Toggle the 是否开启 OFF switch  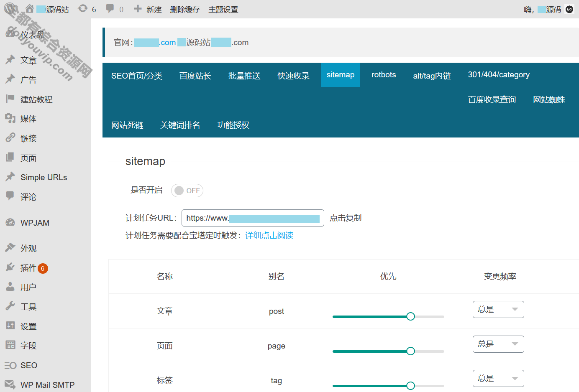(187, 191)
